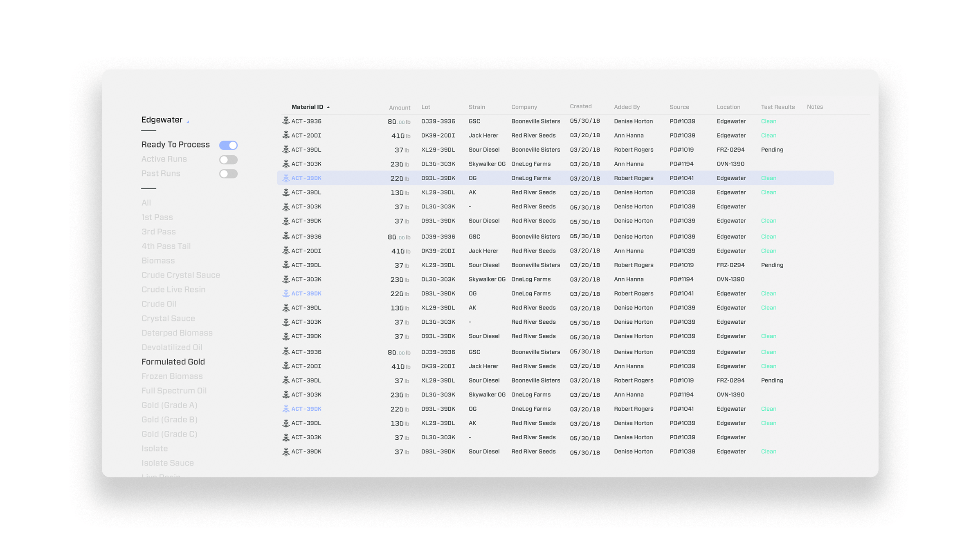Select Crude Live Resin category
Viewport: 980px width, 546px height.
(173, 289)
